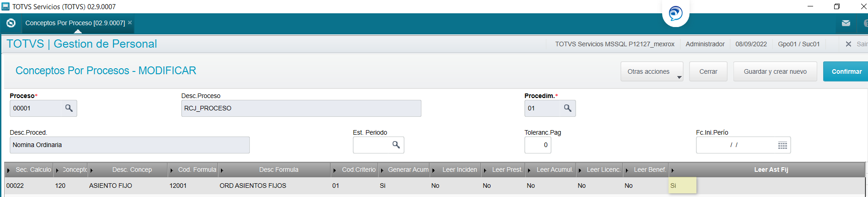
Task: Close the Conceptos Por Proceso tab
Action: point(130,22)
